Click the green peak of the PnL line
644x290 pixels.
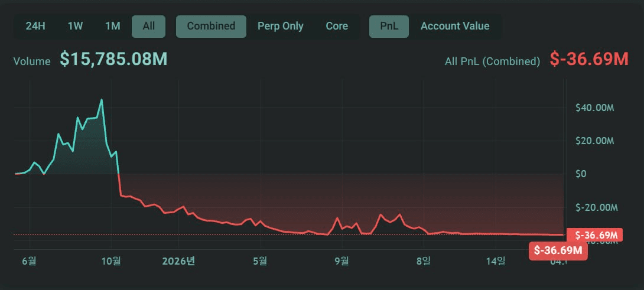tap(102, 99)
